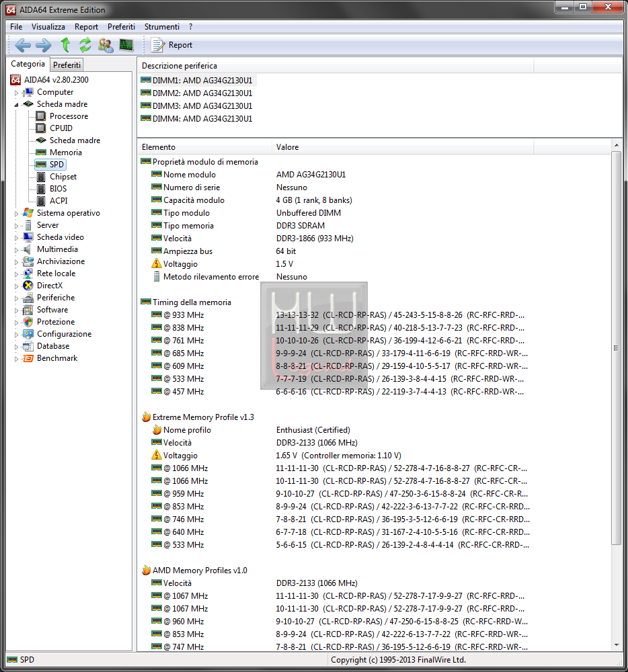Click the BIOS chip icon
Image resolution: width=628 pixels, height=672 pixels.
pyautogui.click(x=41, y=189)
